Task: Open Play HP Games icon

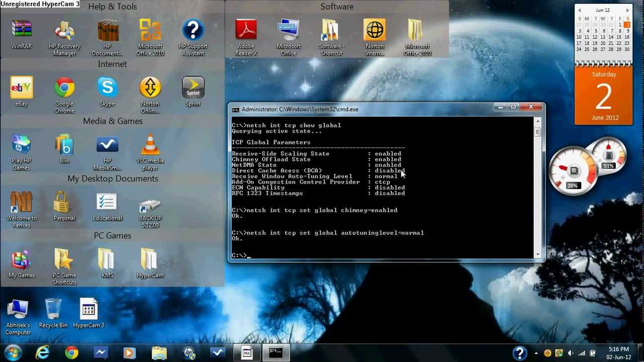Action: point(22,152)
